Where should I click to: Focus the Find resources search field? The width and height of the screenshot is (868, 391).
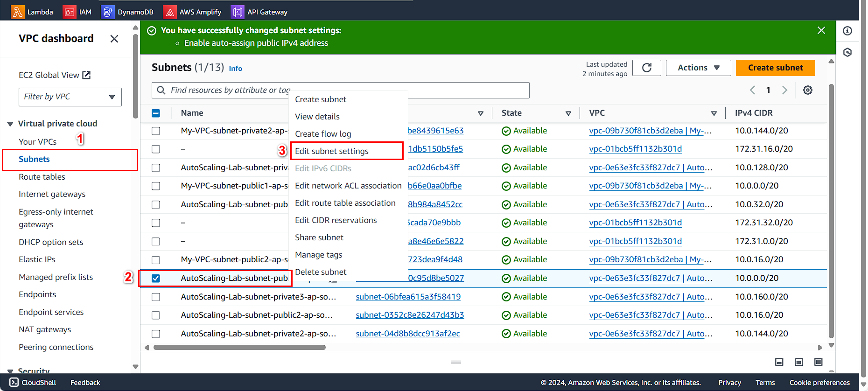pyautogui.click(x=341, y=90)
